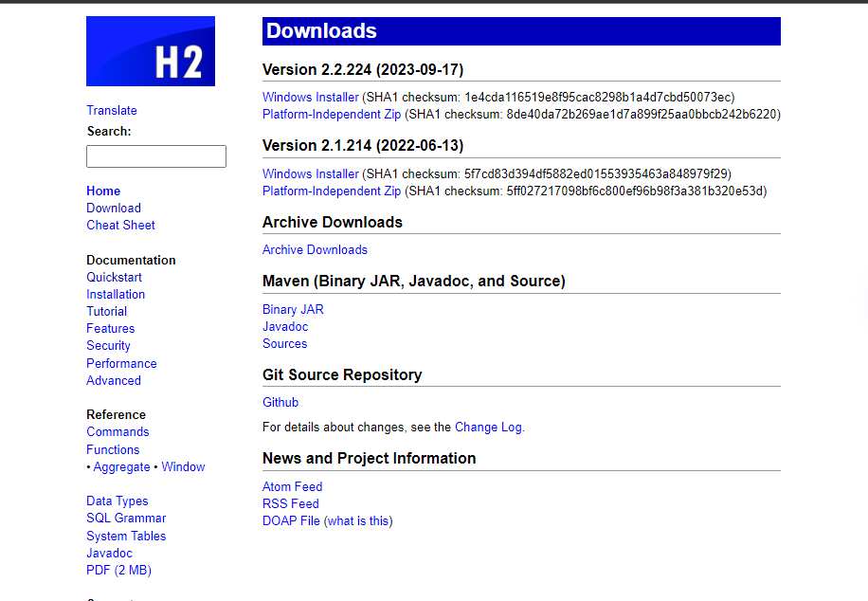The image size is (868, 601).
Task: Open the Features documentation link
Action: (111, 329)
